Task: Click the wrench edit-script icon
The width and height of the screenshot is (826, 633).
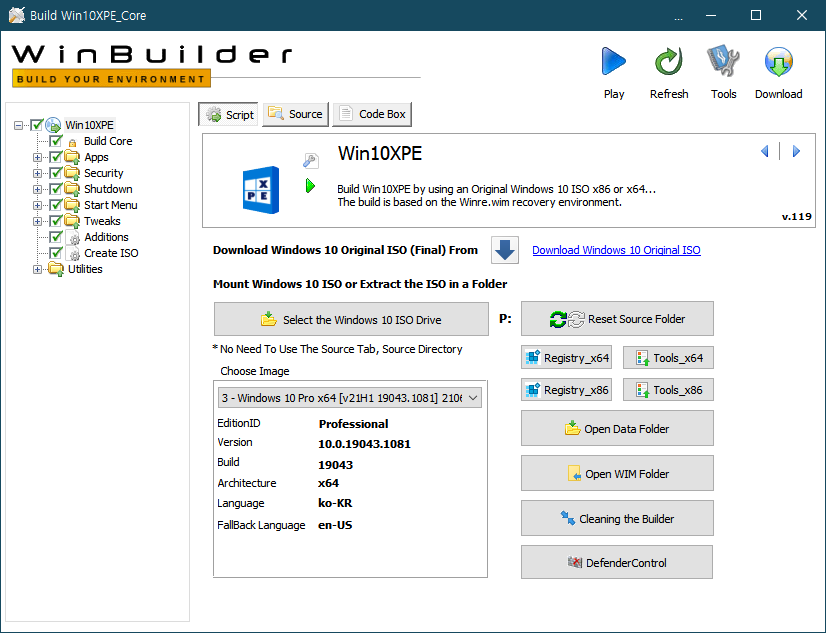Action: click(311, 160)
